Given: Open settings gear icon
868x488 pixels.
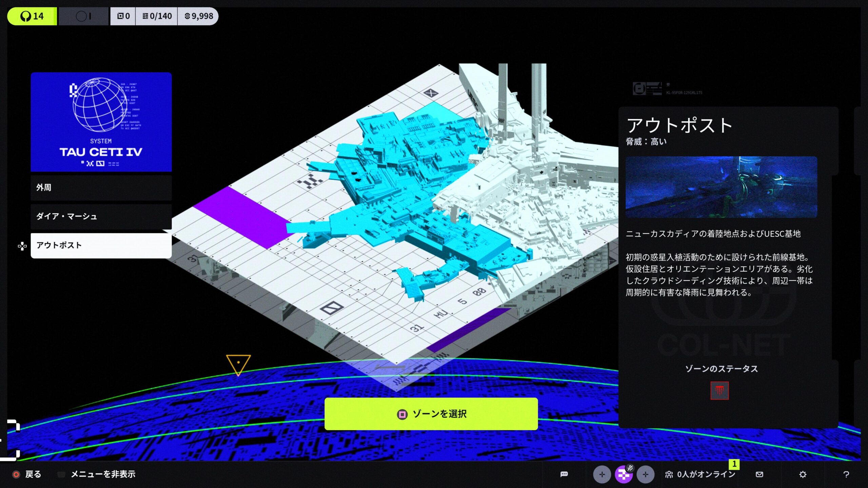Looking at the screenshot, I should 803,474.
